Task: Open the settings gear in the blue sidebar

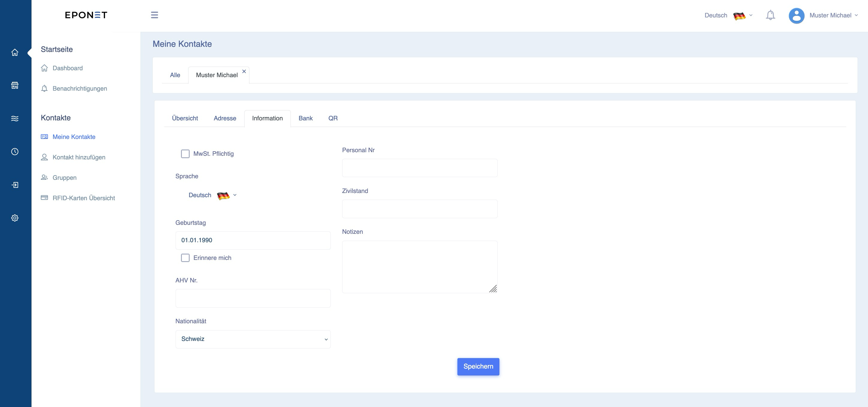Action: (14, 218)
